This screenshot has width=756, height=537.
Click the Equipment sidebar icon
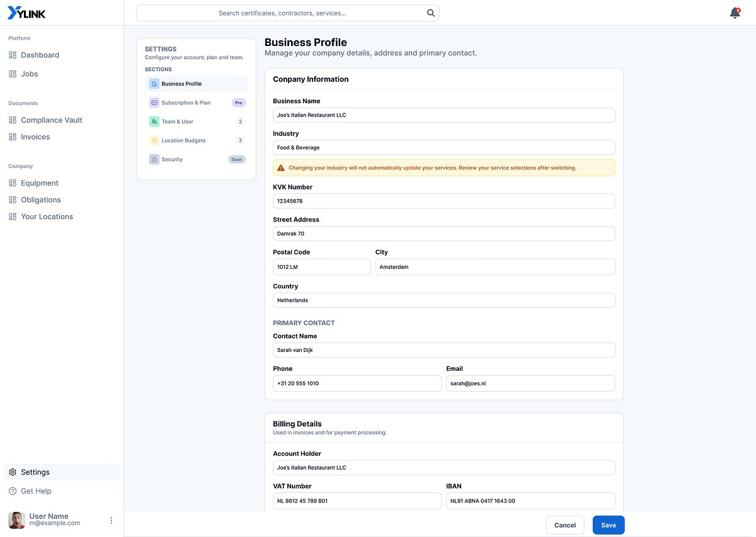click(13, 183)
